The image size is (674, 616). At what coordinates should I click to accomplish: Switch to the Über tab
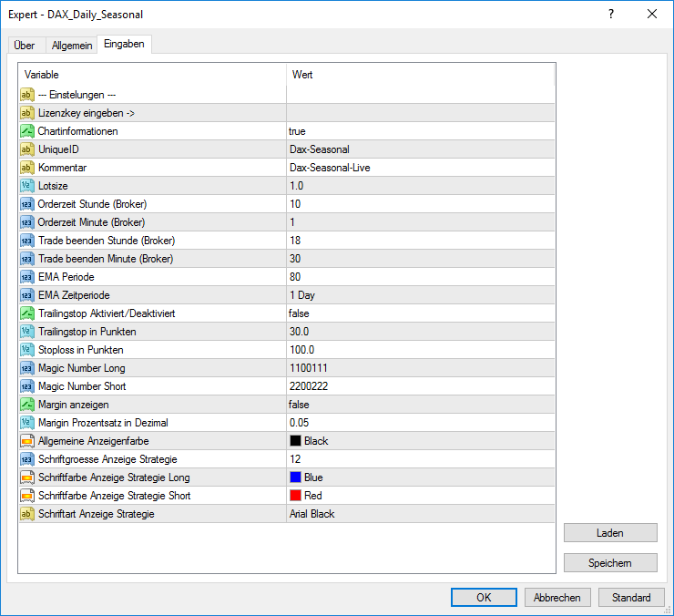pos(25,46)
